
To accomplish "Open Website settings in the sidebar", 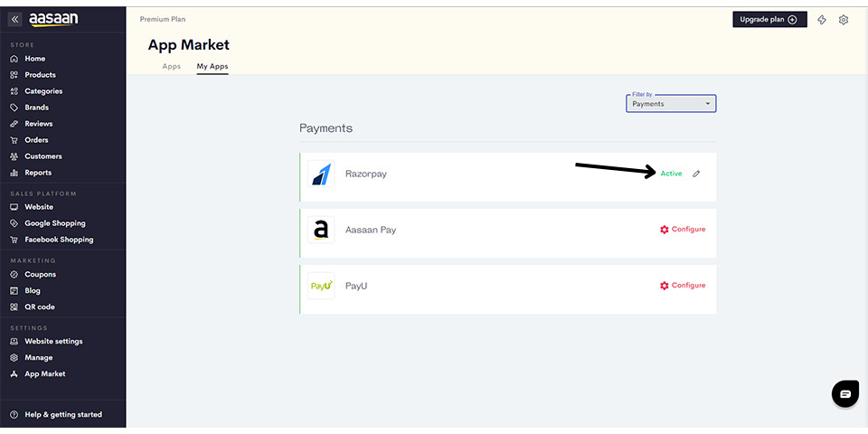I will (x=53, y=342).
